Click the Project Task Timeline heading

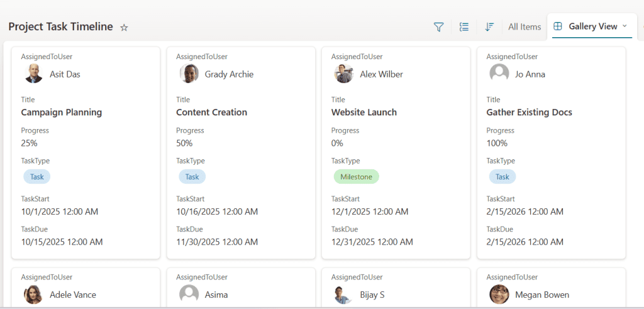tap(60, 26)
